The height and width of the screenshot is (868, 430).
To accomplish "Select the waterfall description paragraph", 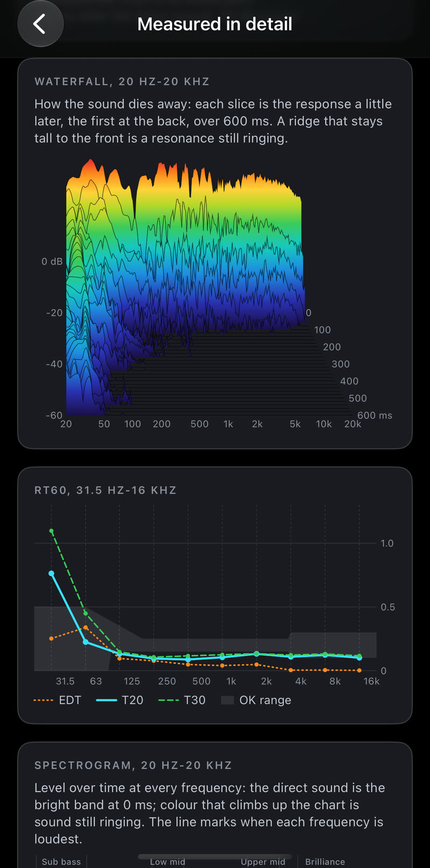I will [213, 121].
